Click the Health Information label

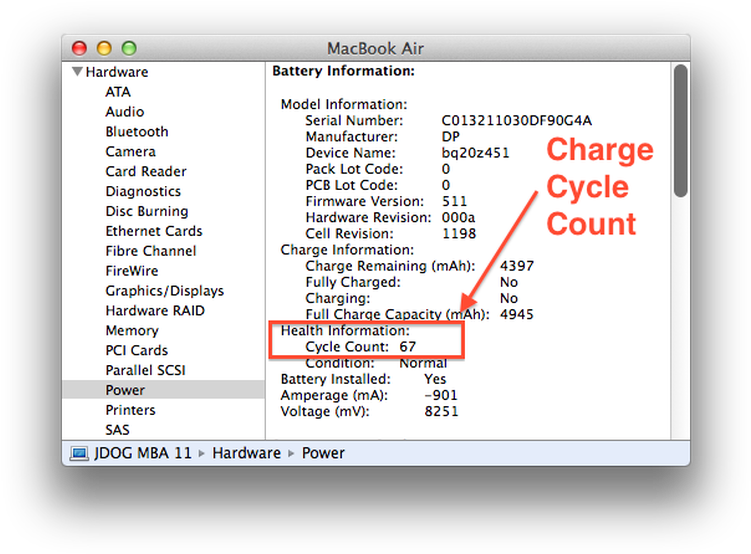coord(345,330)
